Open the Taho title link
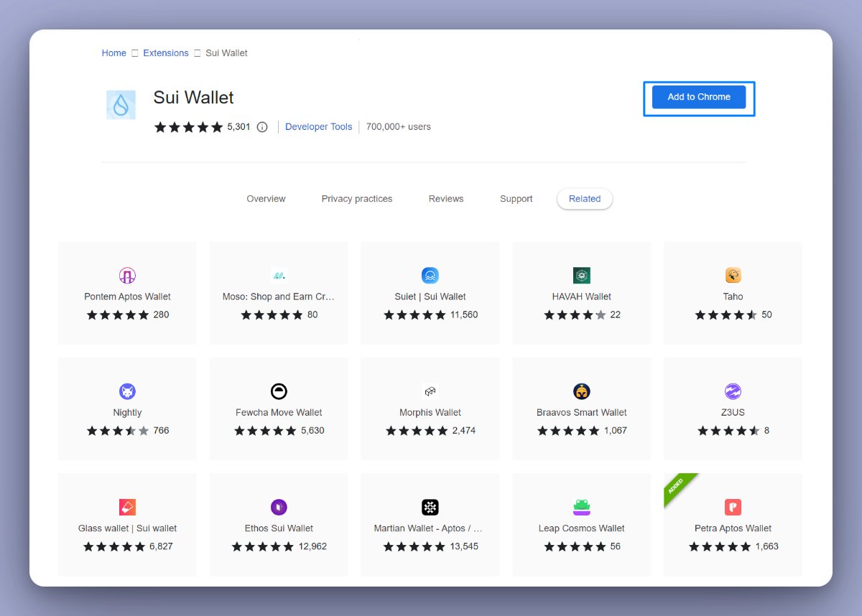862x616 pixels. tap(733, 297)
